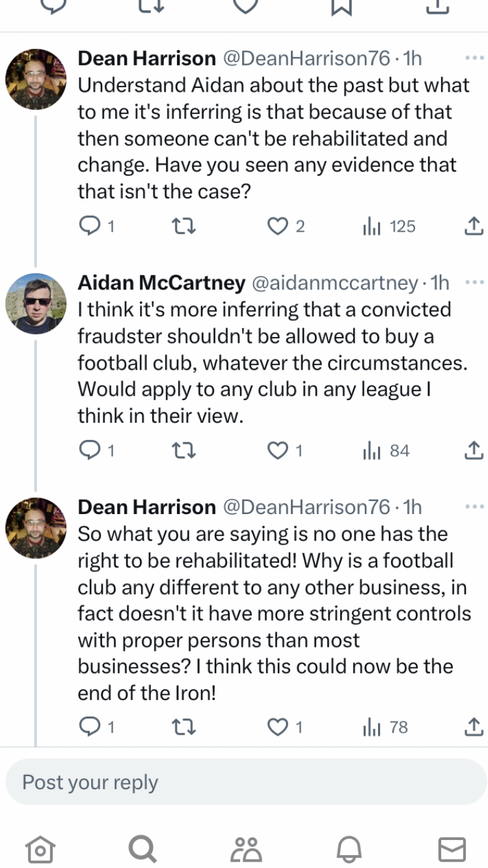Open Aidan McCartney's profile picture

tap(36, 303)
